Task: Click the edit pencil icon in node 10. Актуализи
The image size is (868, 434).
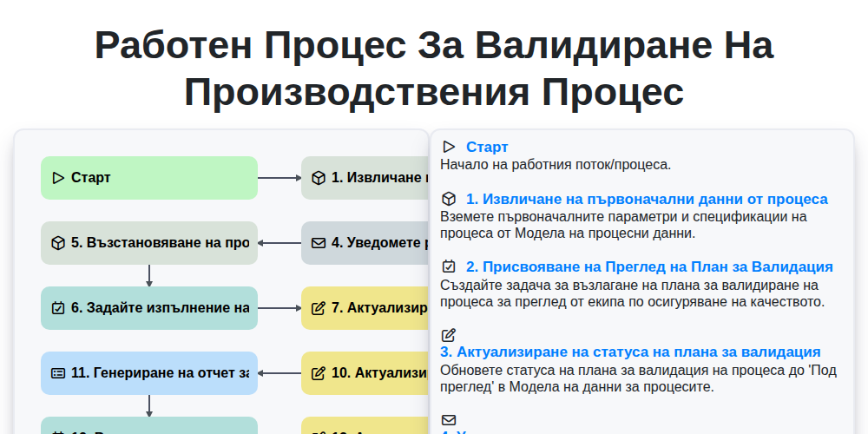Action: (x=319, y=373)
